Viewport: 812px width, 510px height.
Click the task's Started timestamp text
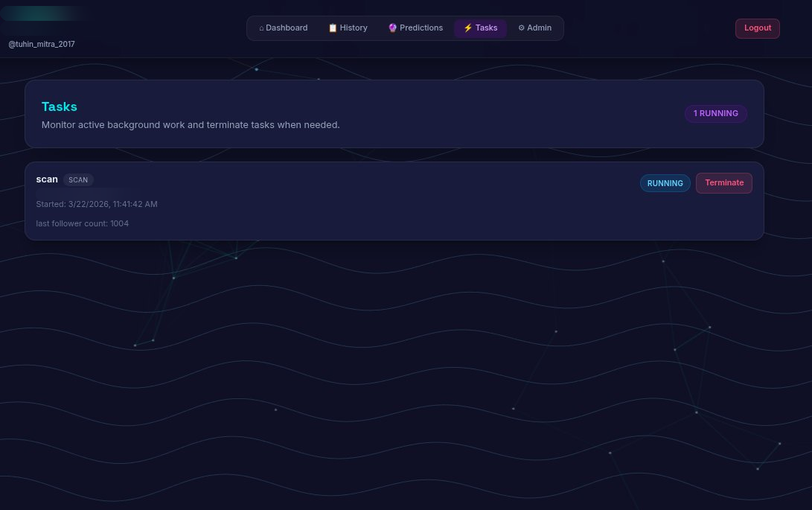coord(97,204)
